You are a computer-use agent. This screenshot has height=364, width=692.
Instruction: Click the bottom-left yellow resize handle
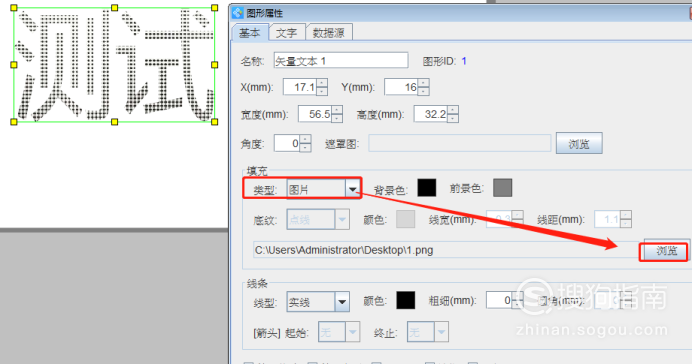(14, 122)
